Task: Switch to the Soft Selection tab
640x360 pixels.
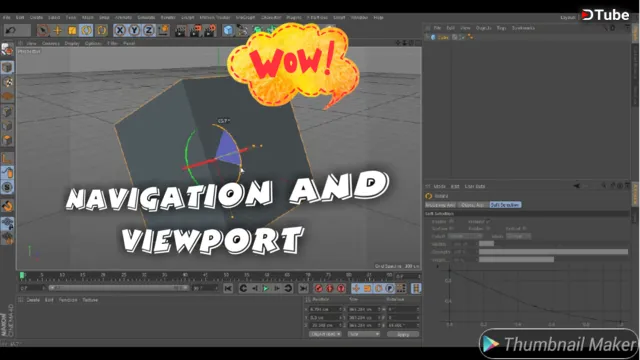Action: 505,205
